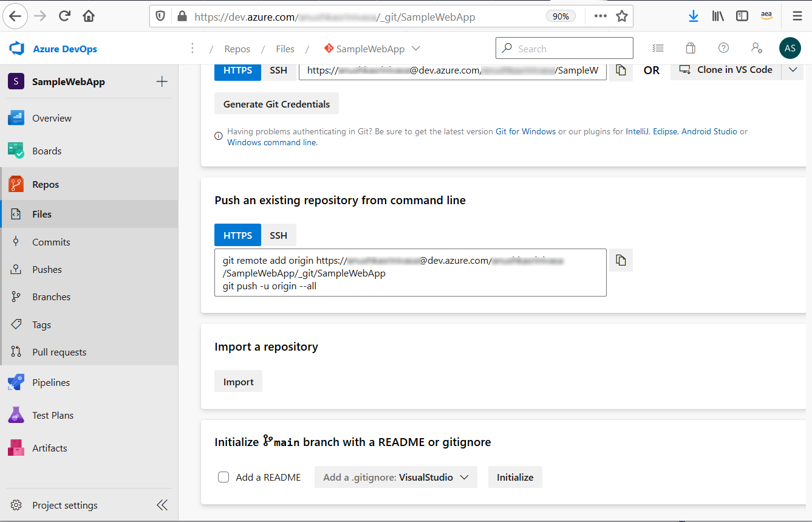Click the git push commands text box
This screenshot has height=522, width=812.
click(411, 272)
